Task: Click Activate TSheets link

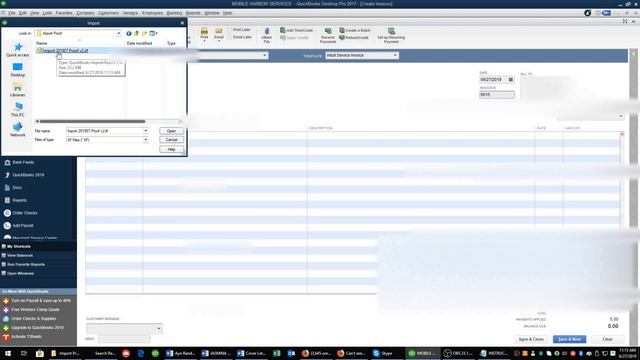Action: pyautogui.click(x=26, y=337)
